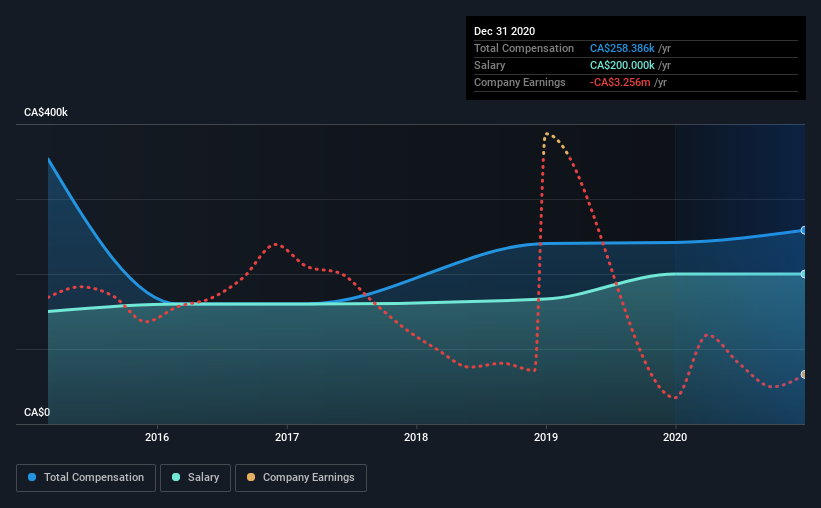Click the tooltip 'Salary' row label
Image resolution: width=821 pixels, height=508 pixels.
click(x=490, y=65)
